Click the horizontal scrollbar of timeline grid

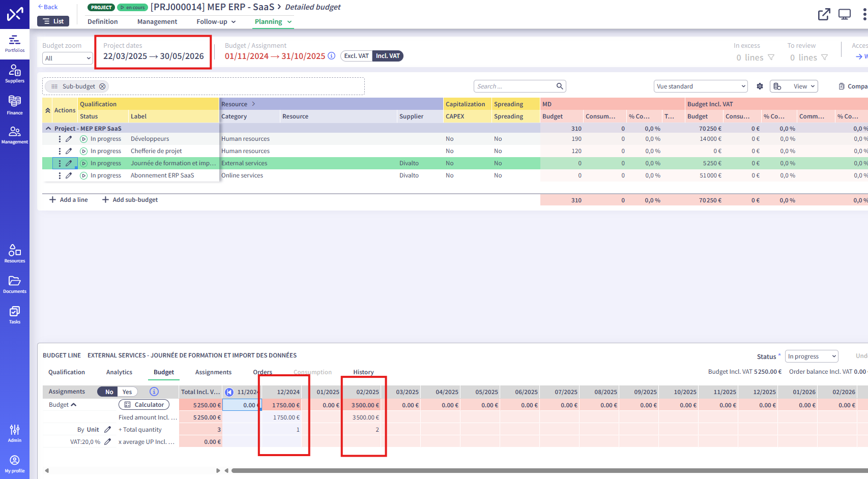pyautogui.click(x=549, y=470)
